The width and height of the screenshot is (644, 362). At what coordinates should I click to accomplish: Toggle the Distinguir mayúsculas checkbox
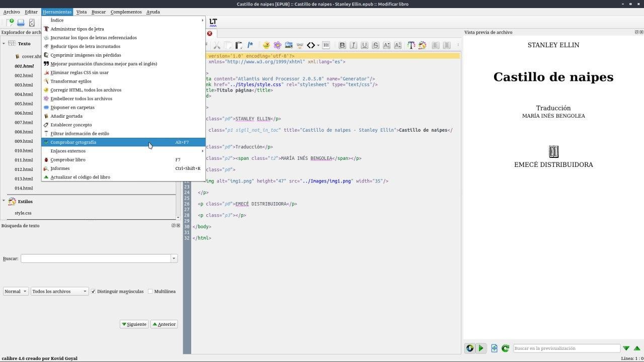pyautogui.click(x=93, y=291)
